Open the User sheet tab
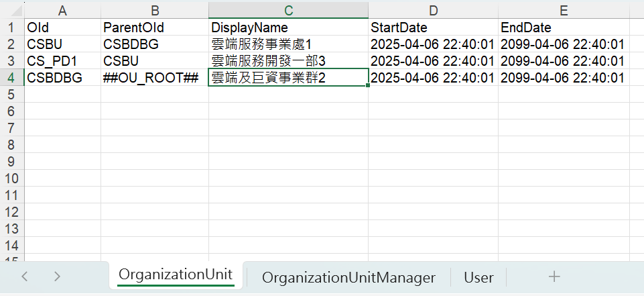This screenshot has height=296, width=644. 478,277
